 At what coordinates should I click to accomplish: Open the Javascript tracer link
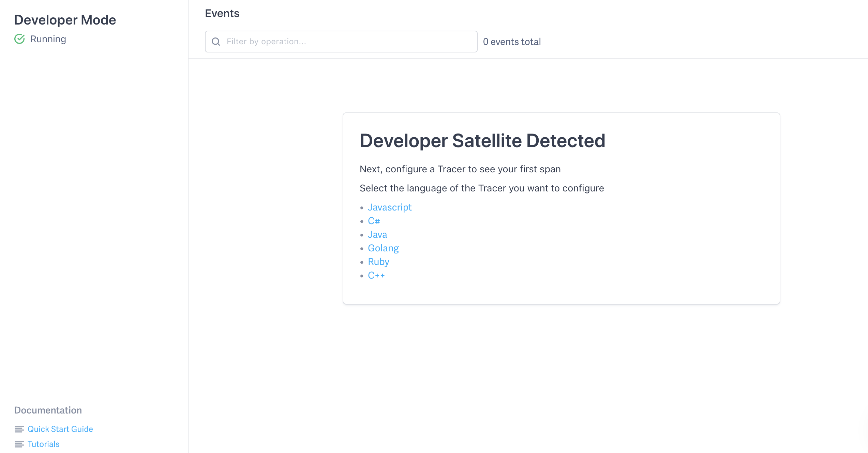coord(390,207)
